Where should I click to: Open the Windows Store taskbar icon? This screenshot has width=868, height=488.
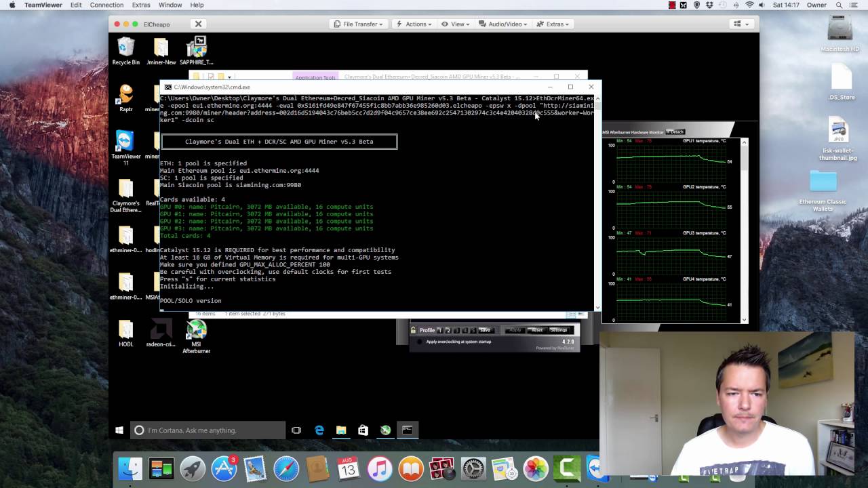[x=363, y=430]
